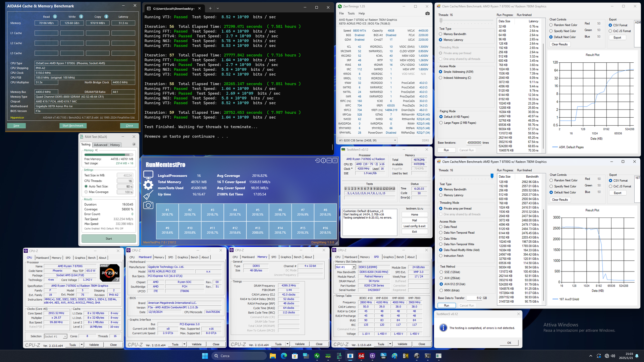Click Load config & exit in TestMem5
644x362 pixels.
tap(414, 226)
